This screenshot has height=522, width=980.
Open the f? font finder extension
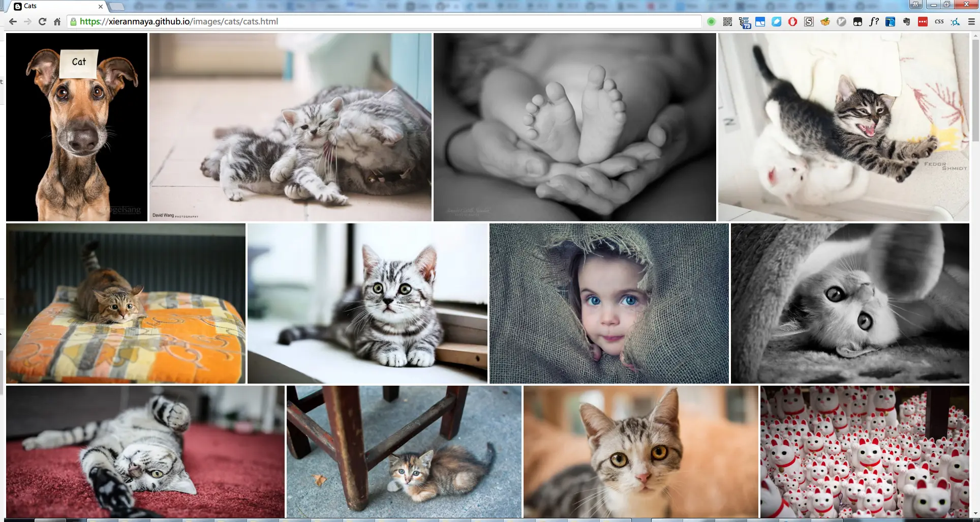tap(874, 22)
